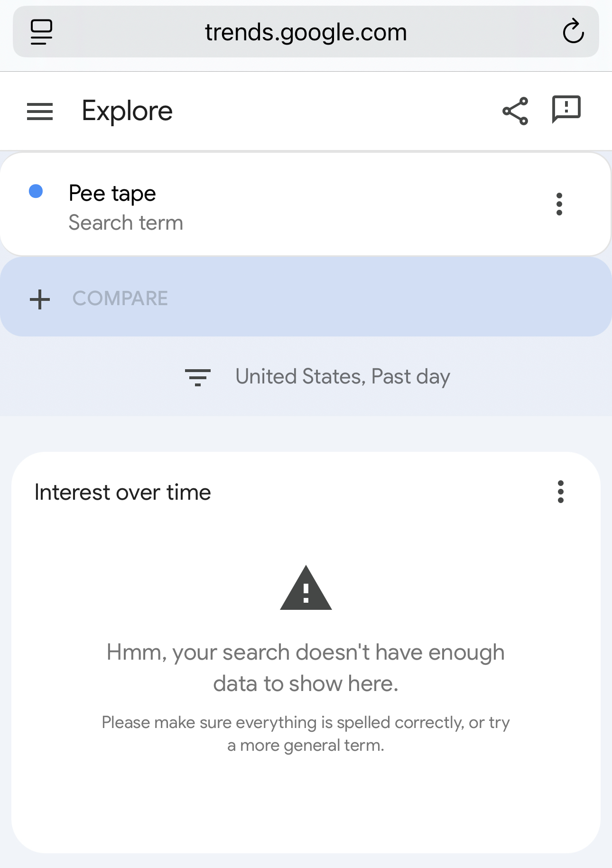This screenshot has width=612, height=868.
Task: Open the hamburger navigation menu
Action: pyautogui.click(x=40, y=112)
